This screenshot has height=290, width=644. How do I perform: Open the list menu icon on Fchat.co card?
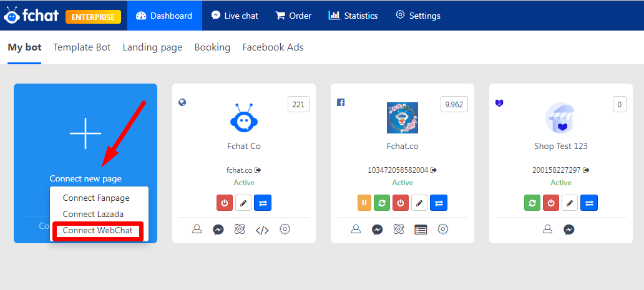click(421, 230)
